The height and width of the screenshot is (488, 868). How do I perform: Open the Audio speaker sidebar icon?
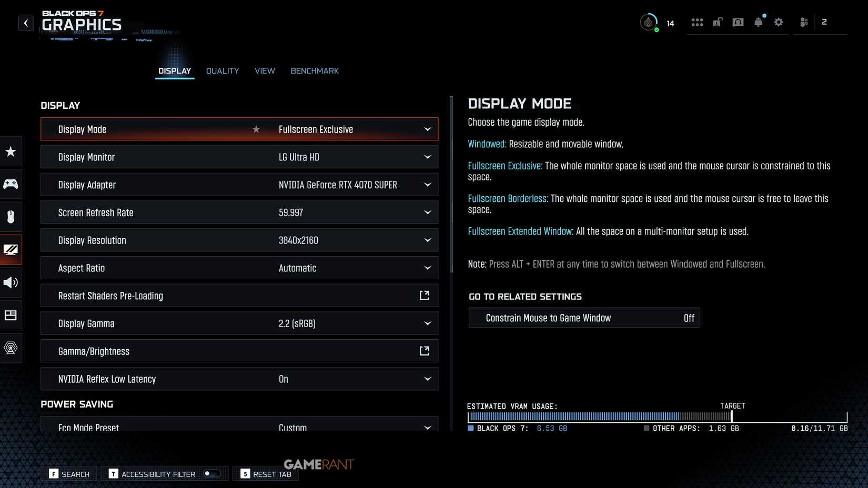[11, 282]
